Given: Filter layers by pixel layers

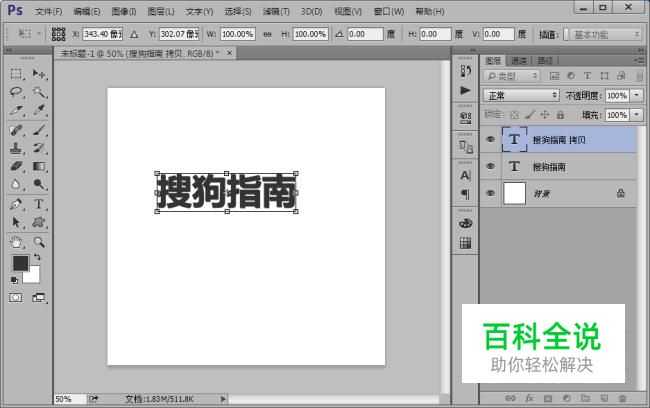Looking at the screenshot, I should pyautogui.click(x=554, y=75).
